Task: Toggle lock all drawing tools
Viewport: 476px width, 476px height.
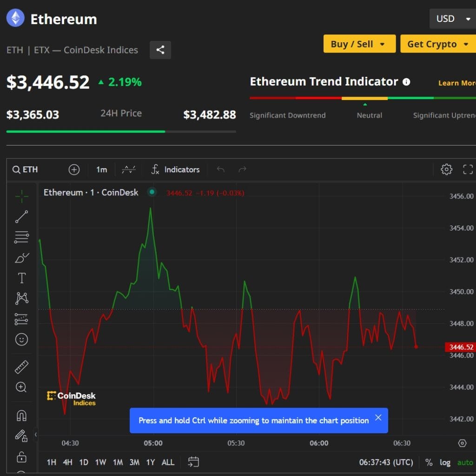Action: click(21, 457)
